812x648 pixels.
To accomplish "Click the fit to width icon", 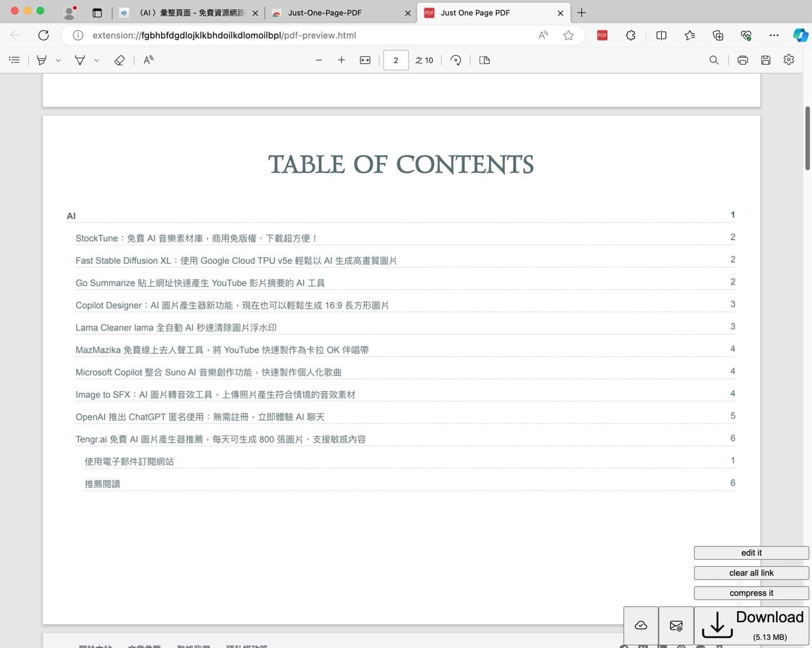I will pos(365,60).
